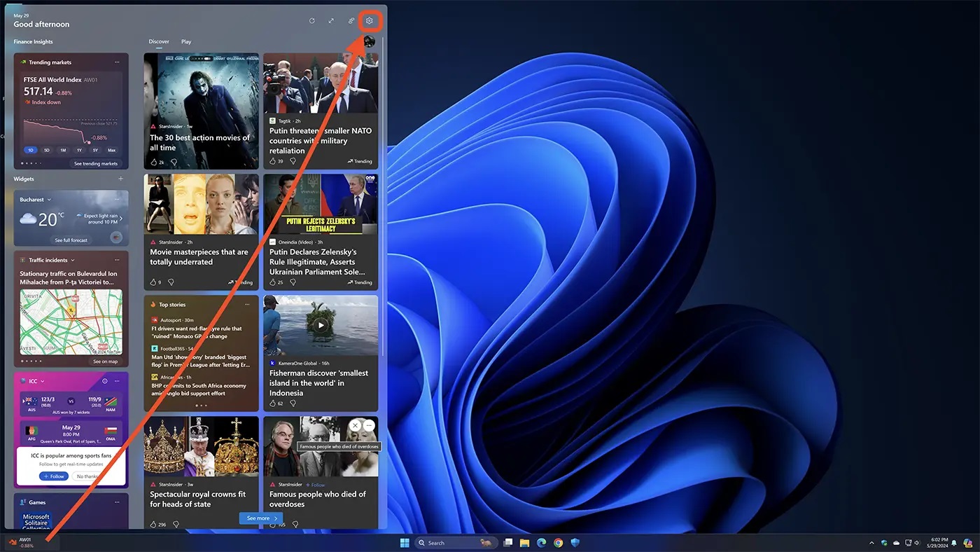
Task: Select 5D range on markets chart
Action: point(47,150)
